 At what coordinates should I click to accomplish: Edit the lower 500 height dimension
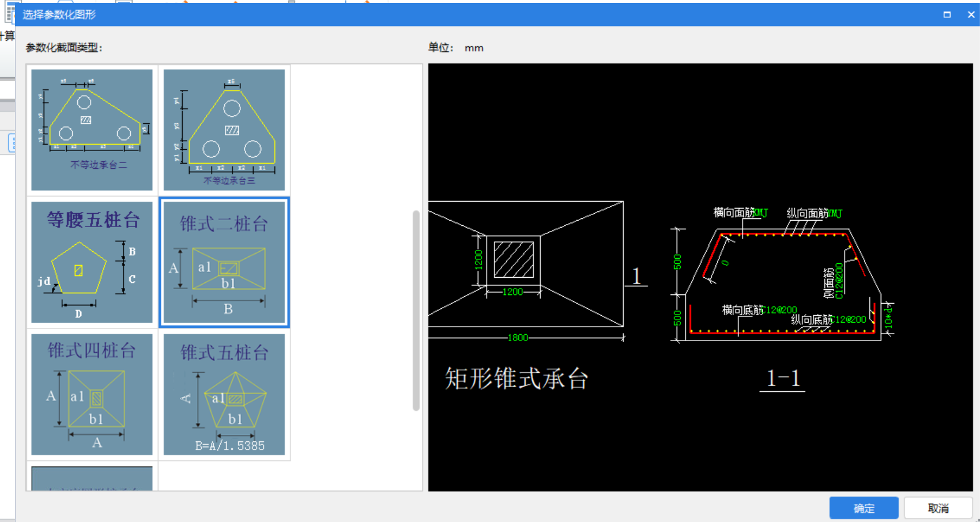tap(678, 318)
